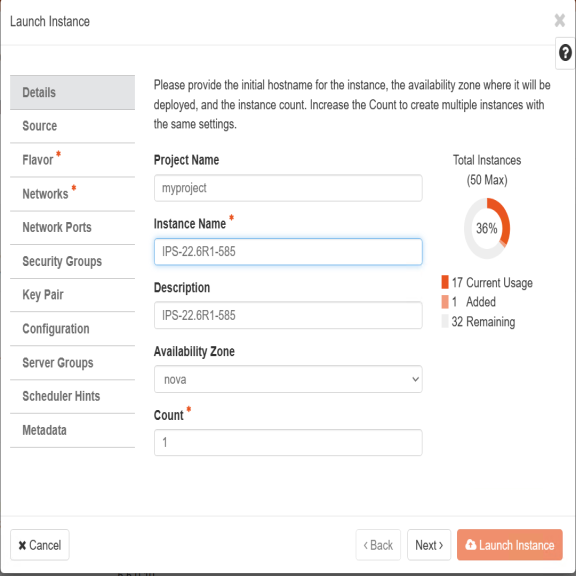Click into the Description field
576x576 pixels.
point(288,315)
